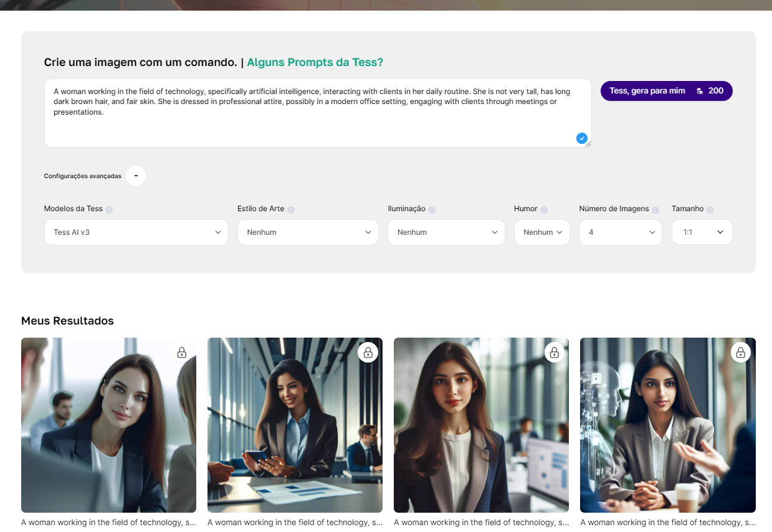Click caption text under first result image

tap(108, 523)
